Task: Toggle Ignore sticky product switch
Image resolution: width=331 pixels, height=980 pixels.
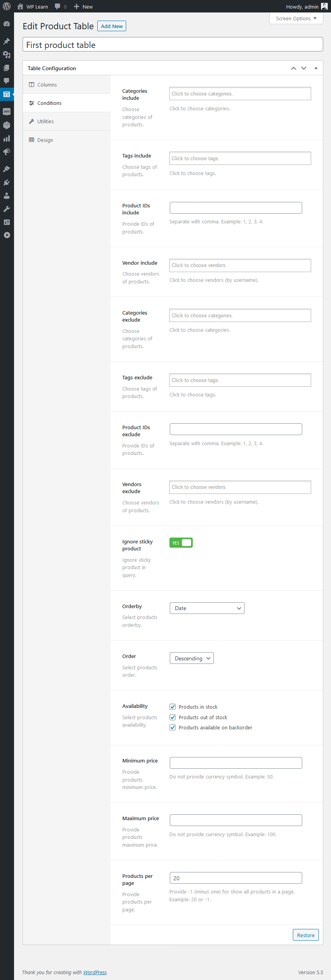Action: click(x=181, y=543)
